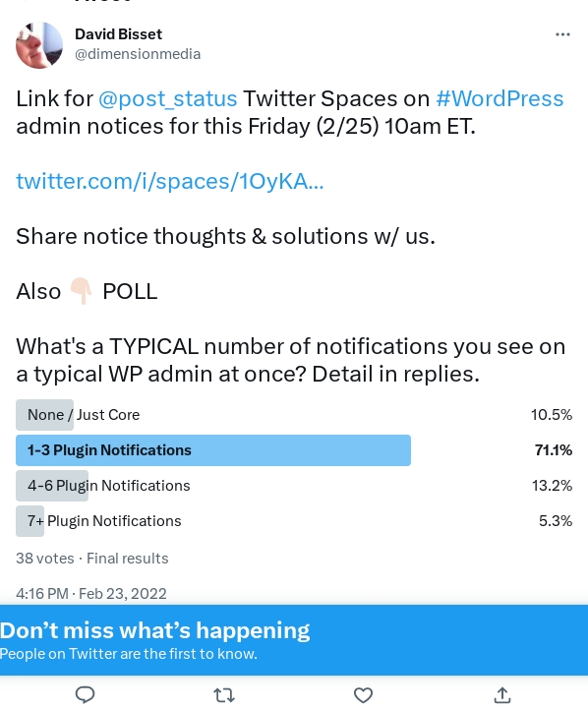Open David Bisset's profile avatar
The image size is (588, 709).
pyautogui.click(x=39, y=45)
